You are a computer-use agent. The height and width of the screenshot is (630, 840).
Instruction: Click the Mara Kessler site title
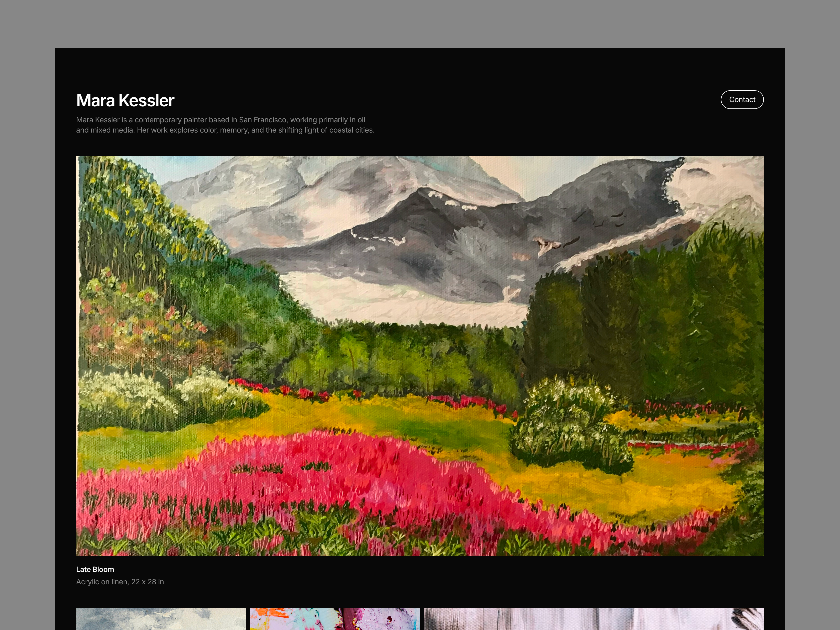point(125,101)
